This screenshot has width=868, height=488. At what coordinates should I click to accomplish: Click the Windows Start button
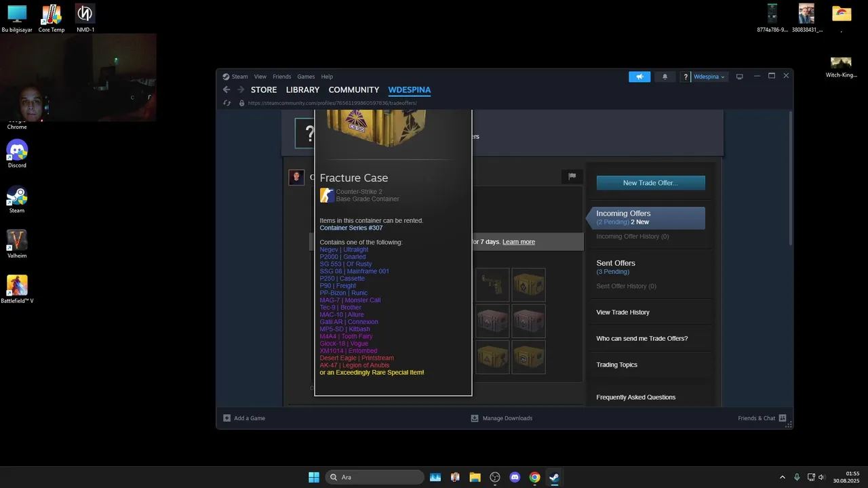coord(314,477)
